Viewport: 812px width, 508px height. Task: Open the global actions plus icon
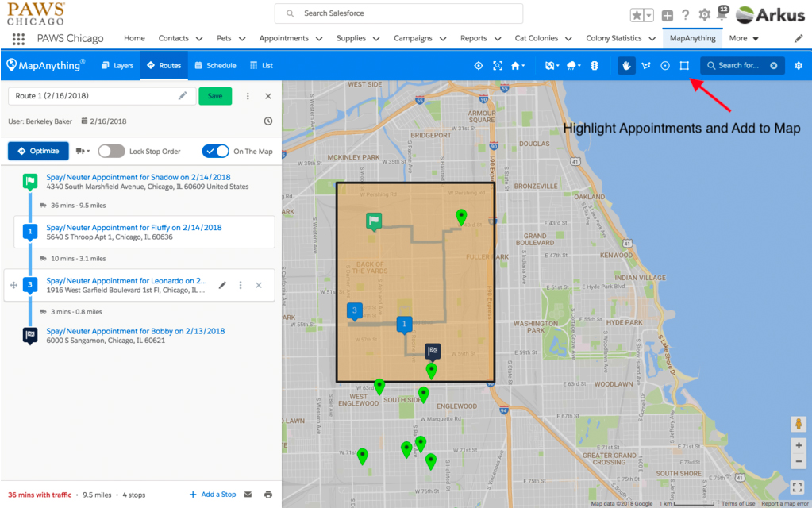pyautogui.click(x=668, y=16)
